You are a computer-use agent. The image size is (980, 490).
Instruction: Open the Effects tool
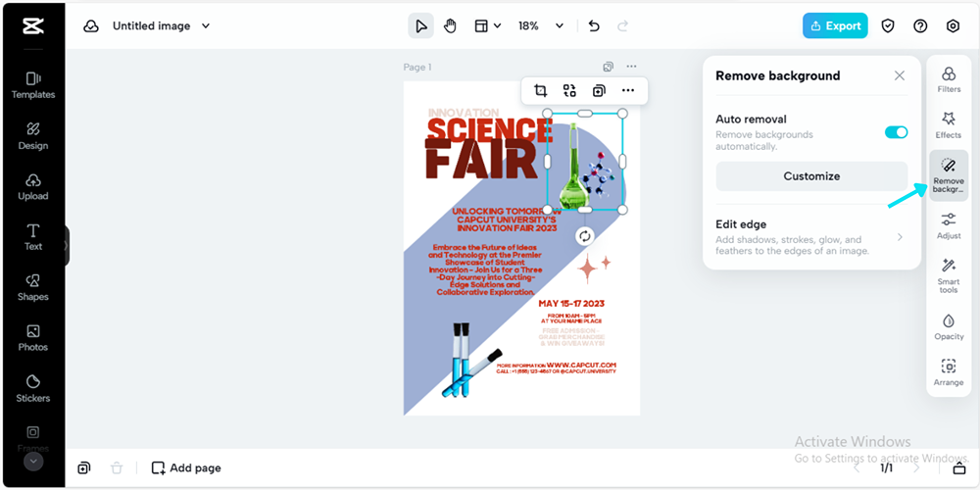(949, 125)
